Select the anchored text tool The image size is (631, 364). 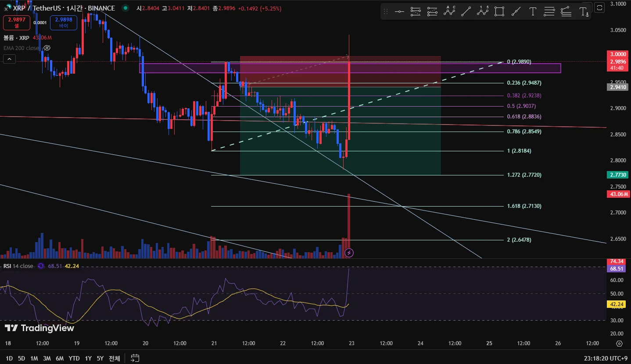584,12
